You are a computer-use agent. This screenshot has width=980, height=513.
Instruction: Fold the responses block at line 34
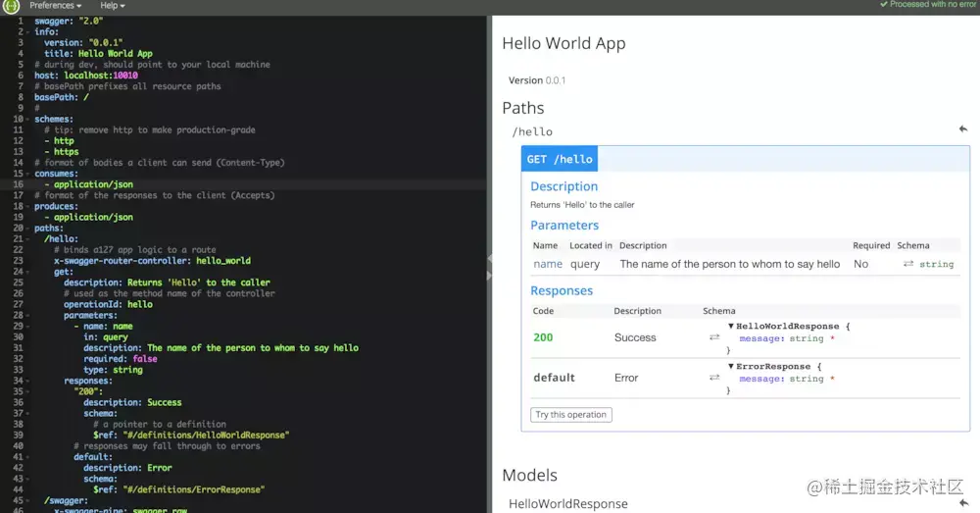(27, 381)
